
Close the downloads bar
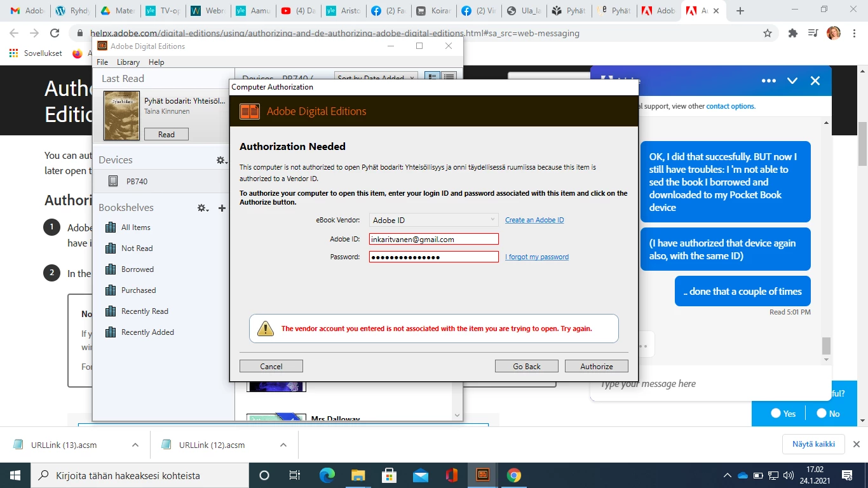[856, 444]
